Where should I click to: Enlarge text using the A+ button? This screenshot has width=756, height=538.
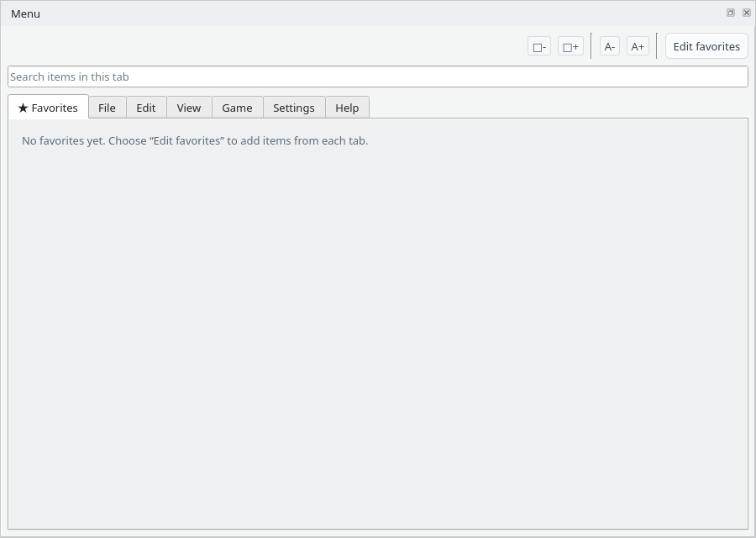(x=638, y=46)
